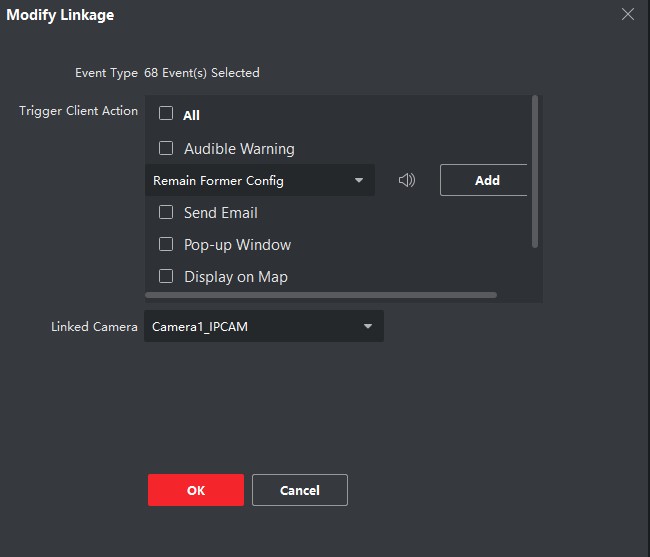The height and width of the screenshot is (557, 650).
Task: Click the Modify Linkage title text
Action: click(60, 15)
